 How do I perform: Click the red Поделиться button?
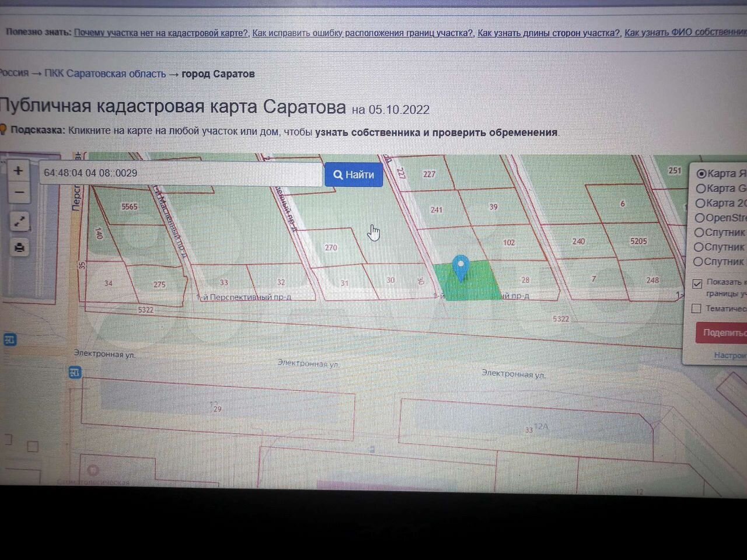pos(721,332)
